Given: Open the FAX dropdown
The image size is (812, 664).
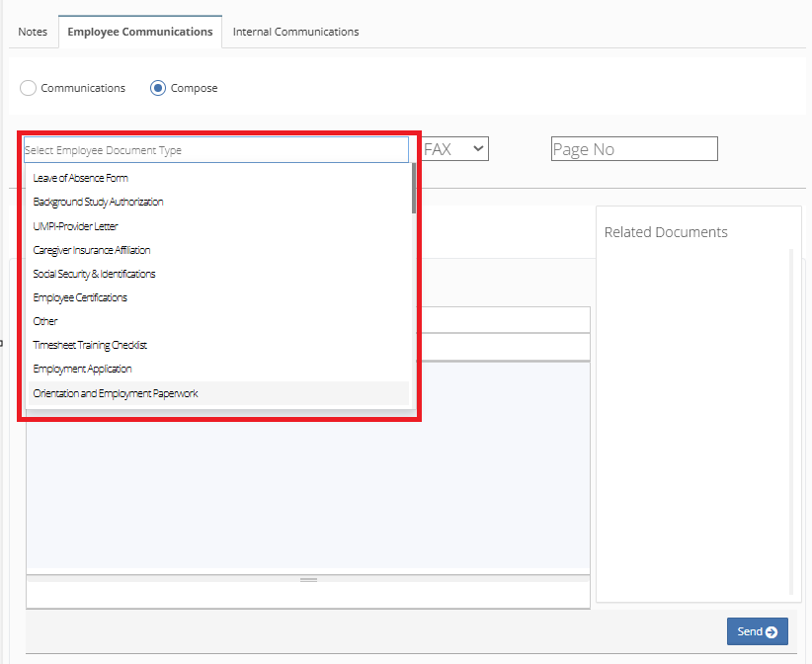Looking at the screenshot, I should coord(454,149).
